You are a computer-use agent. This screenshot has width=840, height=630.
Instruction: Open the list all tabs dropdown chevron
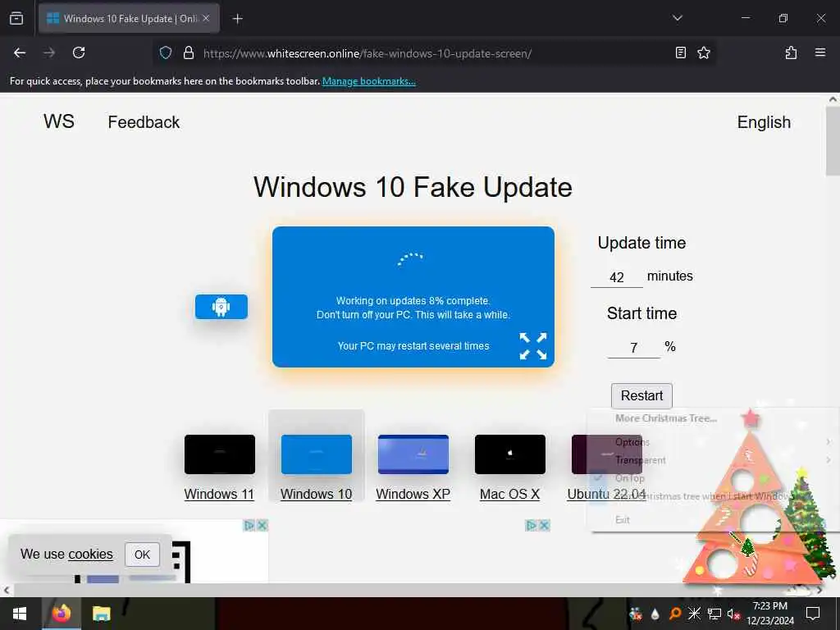677,18
